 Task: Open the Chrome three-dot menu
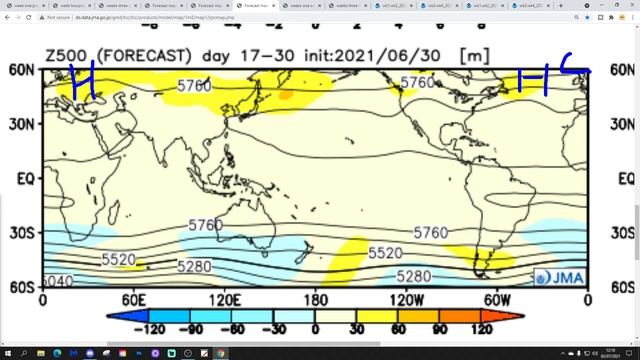coord(633,18)
